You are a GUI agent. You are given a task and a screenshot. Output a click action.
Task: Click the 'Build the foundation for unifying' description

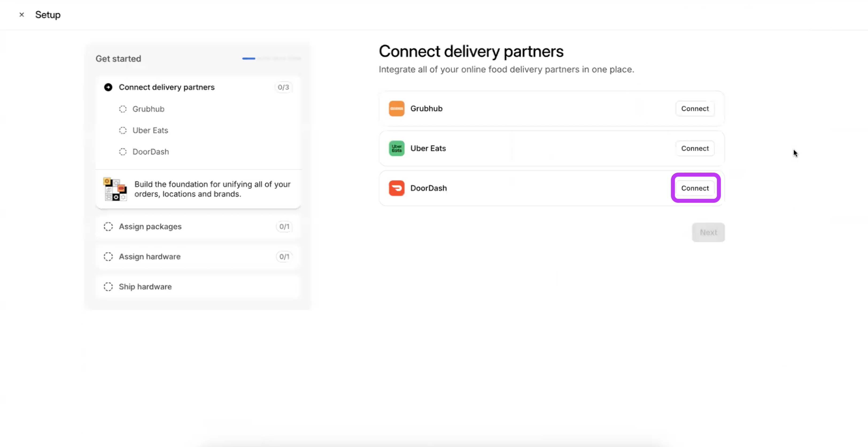tap(212, 189)
